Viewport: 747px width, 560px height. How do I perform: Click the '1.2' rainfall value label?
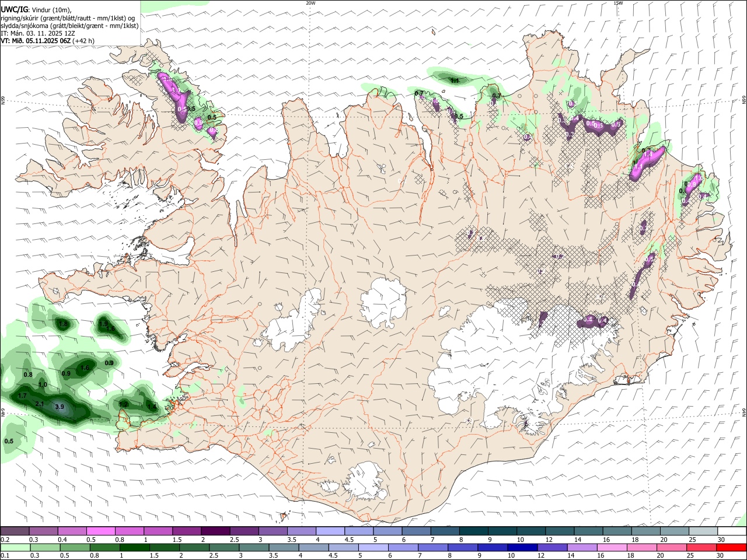pos(123,404)
